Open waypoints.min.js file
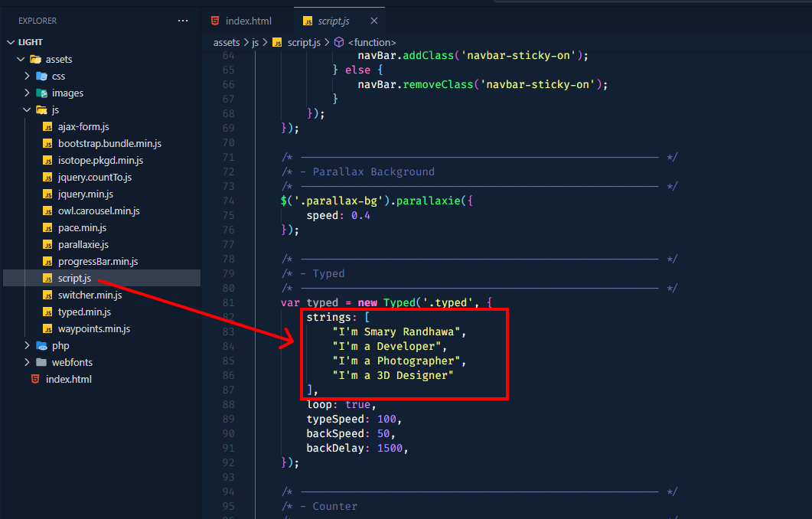Image resolution: width=812 pixels, height=519 pixels. click(x=94, y=328)
